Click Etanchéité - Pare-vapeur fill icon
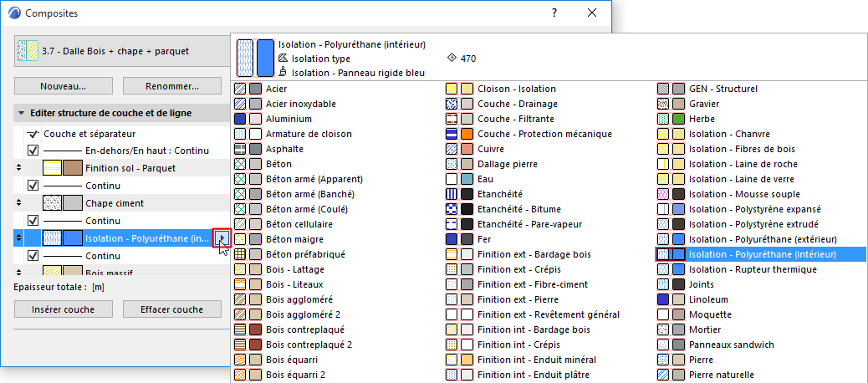The width and height of the screenshot is (868, 383). 452,224
